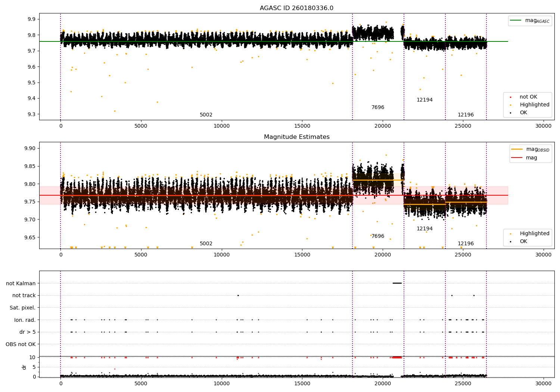Click the 5000 x-tick under the bottom plot
Screen dimensions: 560x392
point(141,384)
